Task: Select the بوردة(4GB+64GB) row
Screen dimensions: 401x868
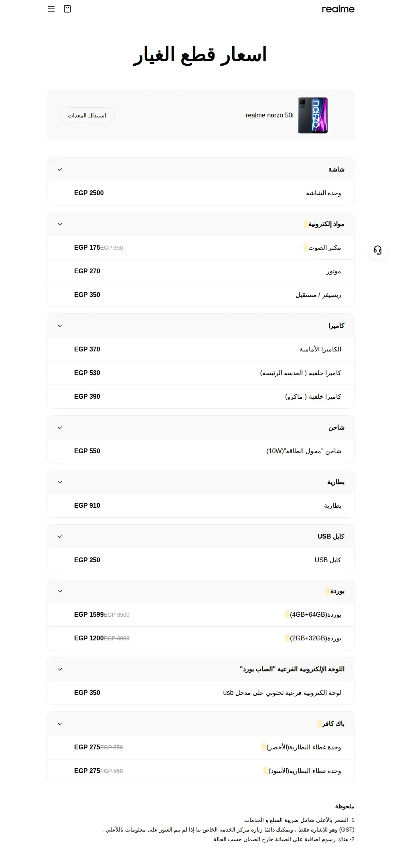Action: (200, 615)
